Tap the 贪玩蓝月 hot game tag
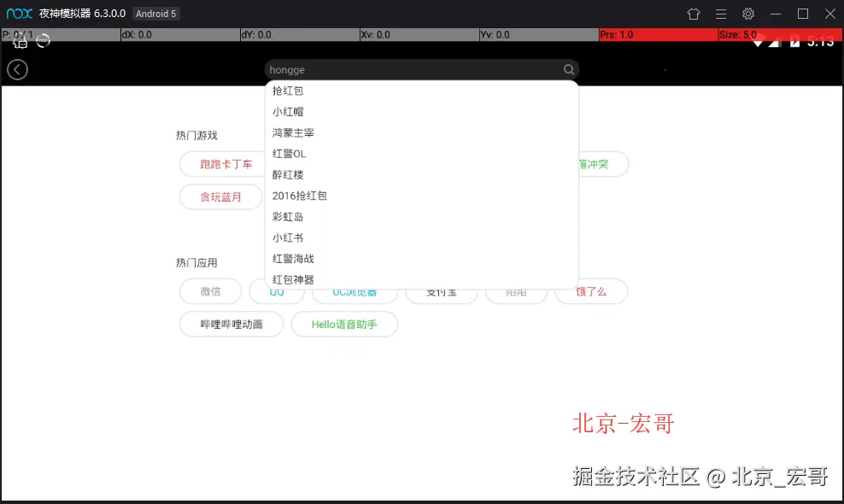 tap(220, 197)
